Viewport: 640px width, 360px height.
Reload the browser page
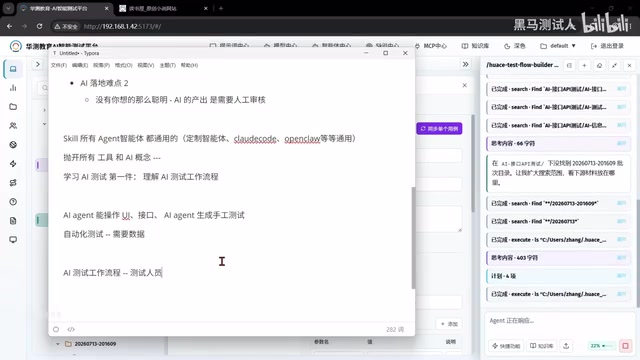[39, 26]
